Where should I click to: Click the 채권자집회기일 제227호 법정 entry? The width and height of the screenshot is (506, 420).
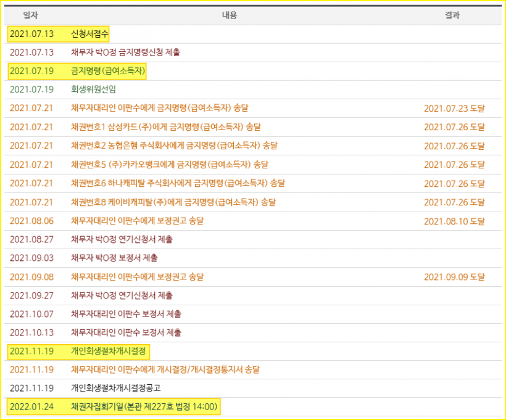(144, 406)
